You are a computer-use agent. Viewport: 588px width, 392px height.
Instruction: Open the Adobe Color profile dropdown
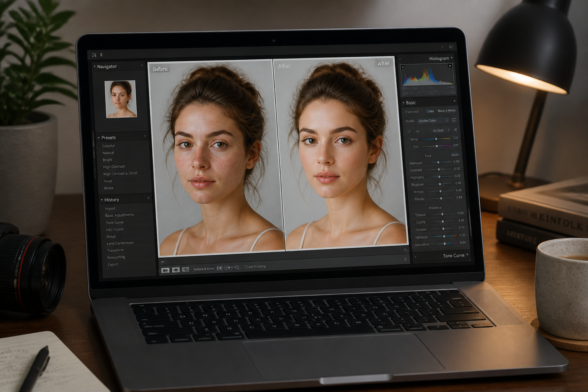coord(433,121)
